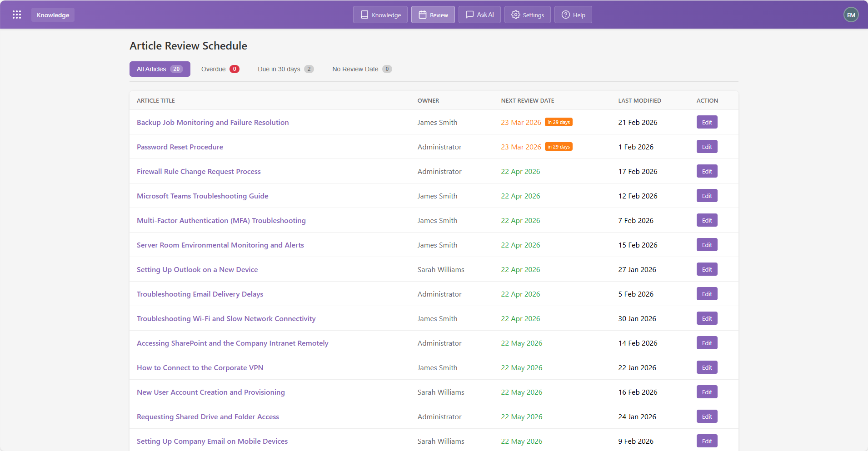Edit the Company Email on Mobile Devices row
The height and width of the screenshot is (451, 868).
click(707, 441)
